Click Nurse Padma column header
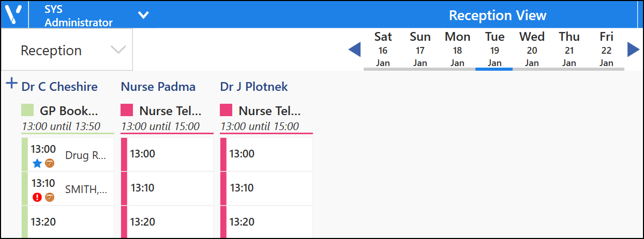The width and height of the screenshot is (644, 239). [x=158, y=87]
